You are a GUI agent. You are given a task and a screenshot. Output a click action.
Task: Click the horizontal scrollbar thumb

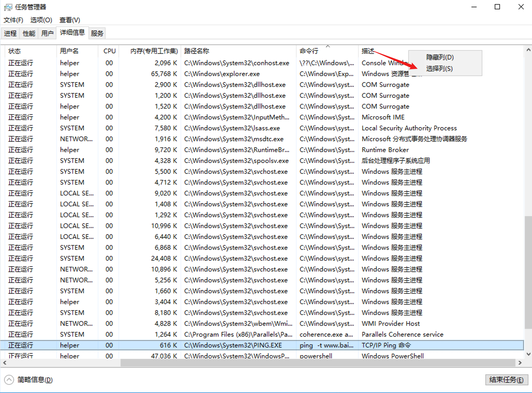pos(318,363)
